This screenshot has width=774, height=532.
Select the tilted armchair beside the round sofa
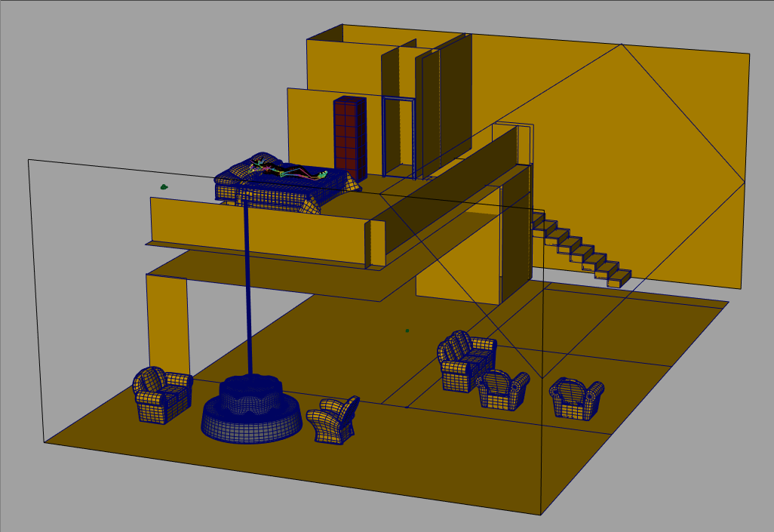coord(333,420)
